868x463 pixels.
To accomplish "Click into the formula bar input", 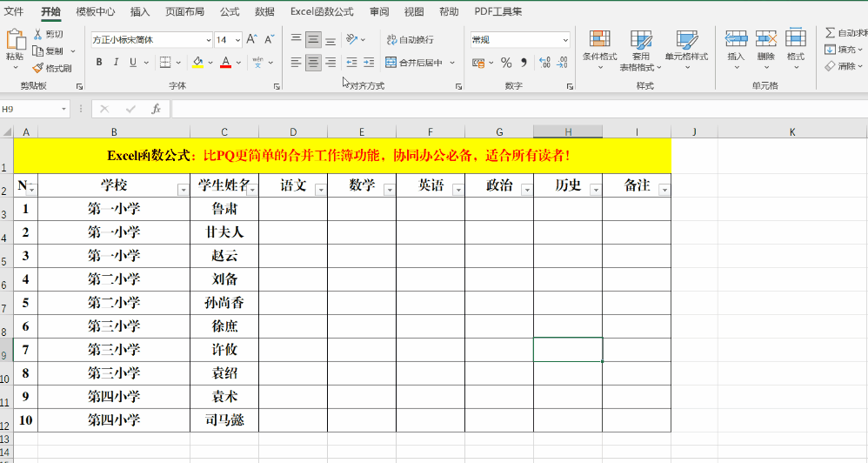I will tap(519, 109).
